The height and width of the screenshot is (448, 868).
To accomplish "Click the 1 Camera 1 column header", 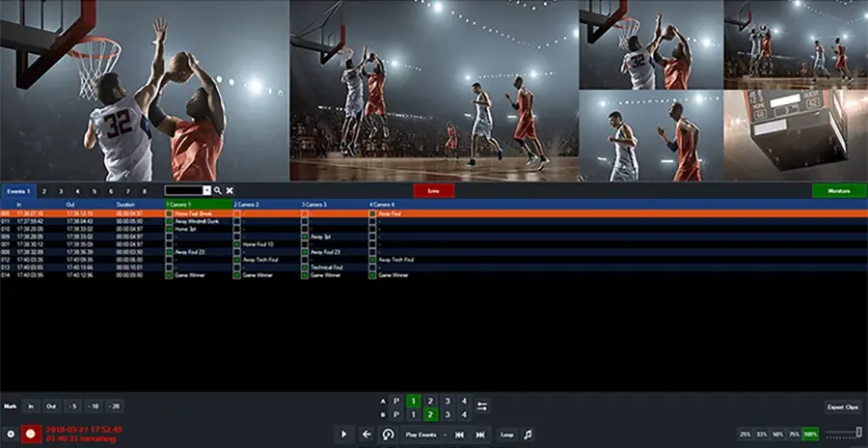I will pyautogui.click(x=199, y=205).
